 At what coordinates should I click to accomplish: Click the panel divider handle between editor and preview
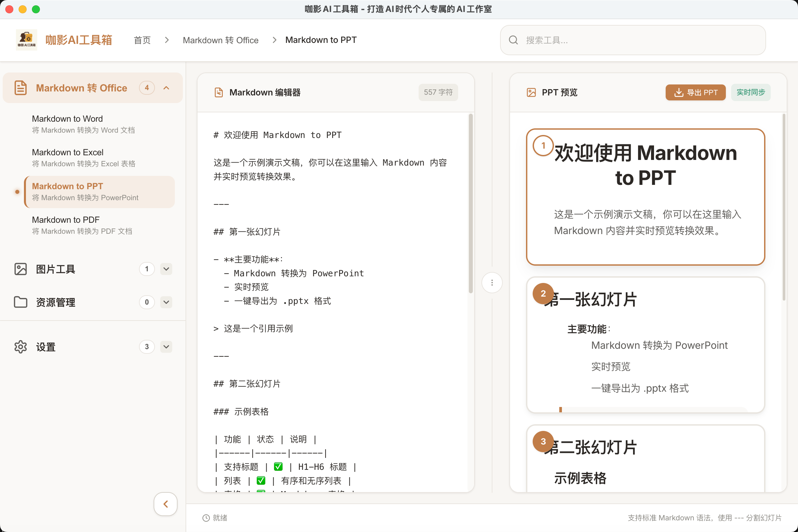pyautogui.click(x=492, y=282)
